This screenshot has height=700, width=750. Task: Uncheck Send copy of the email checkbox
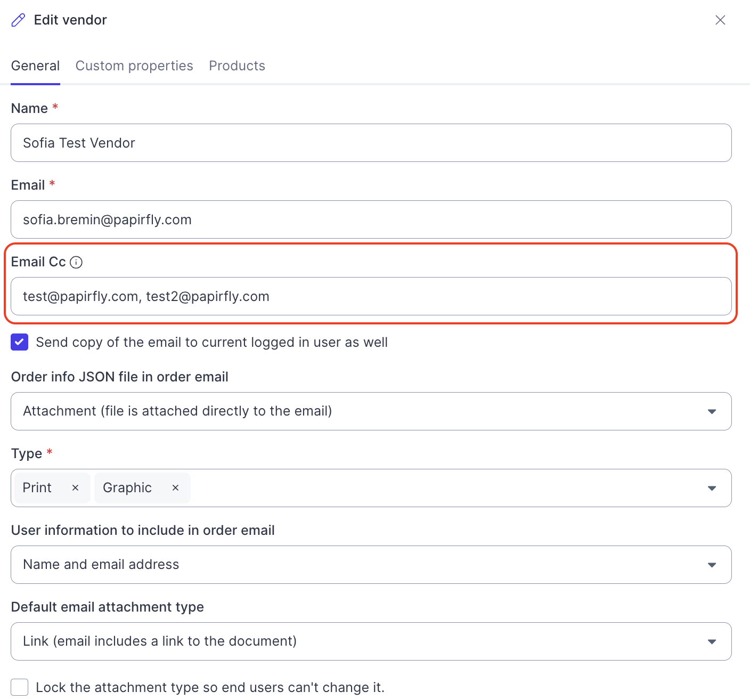(x=20, y=342)
